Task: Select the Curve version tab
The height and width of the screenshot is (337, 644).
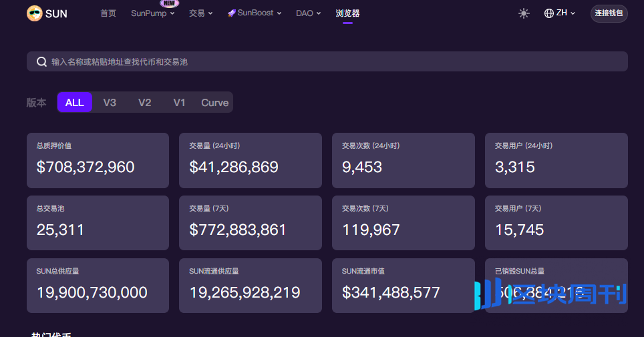Action: 215,102
